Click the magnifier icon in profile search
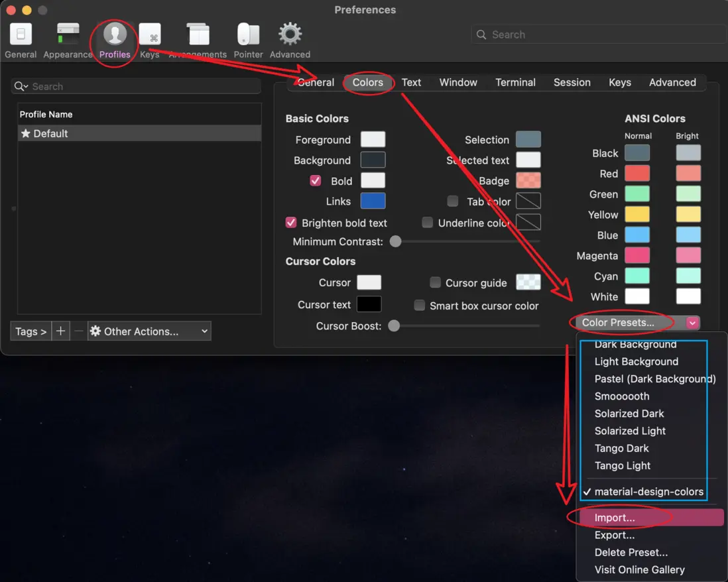Screen dimensions: 728x582 tap(21, 86)
